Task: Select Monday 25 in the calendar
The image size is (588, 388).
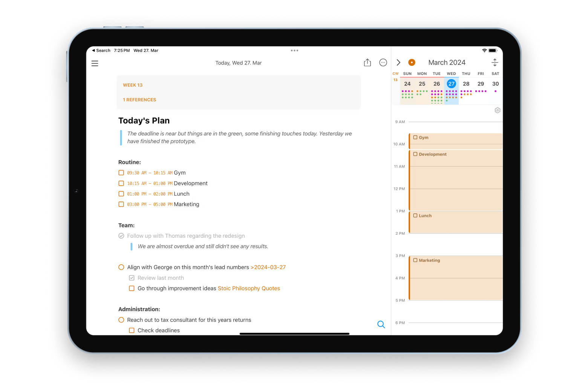Action: 422,84
